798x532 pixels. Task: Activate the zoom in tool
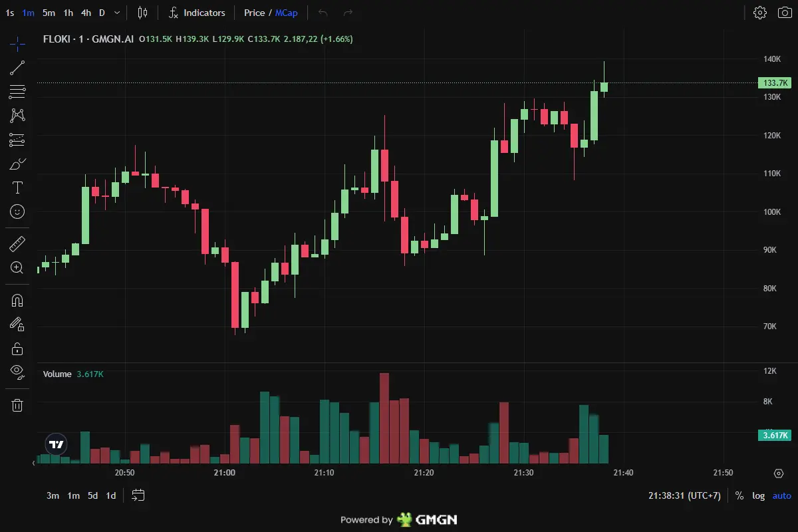pos(17,267)
